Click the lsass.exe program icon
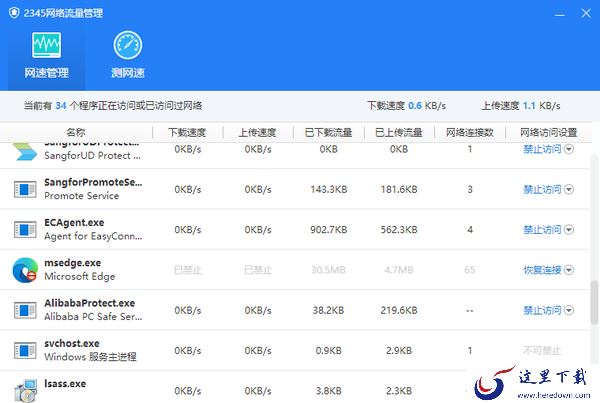 tap(25, 390)
